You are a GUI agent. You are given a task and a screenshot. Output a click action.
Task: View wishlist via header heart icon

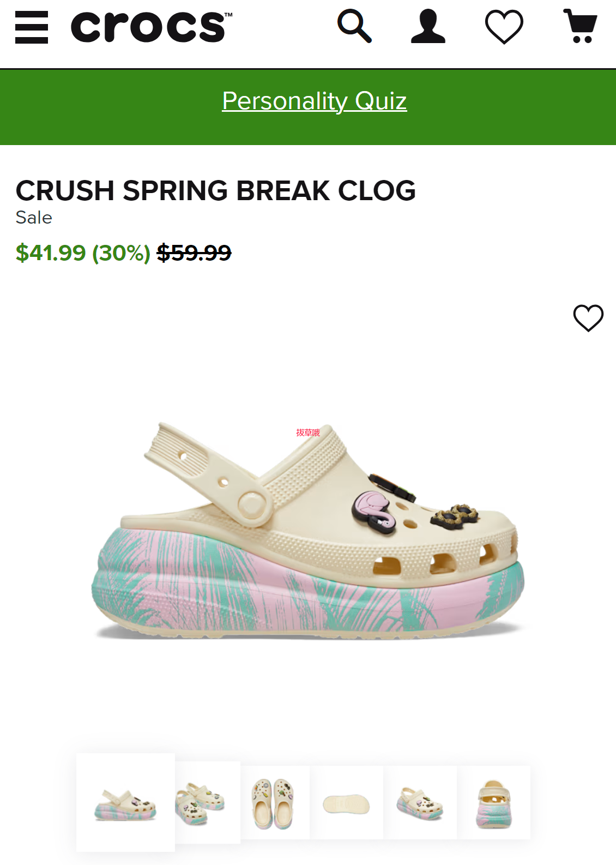coord(504,27)
